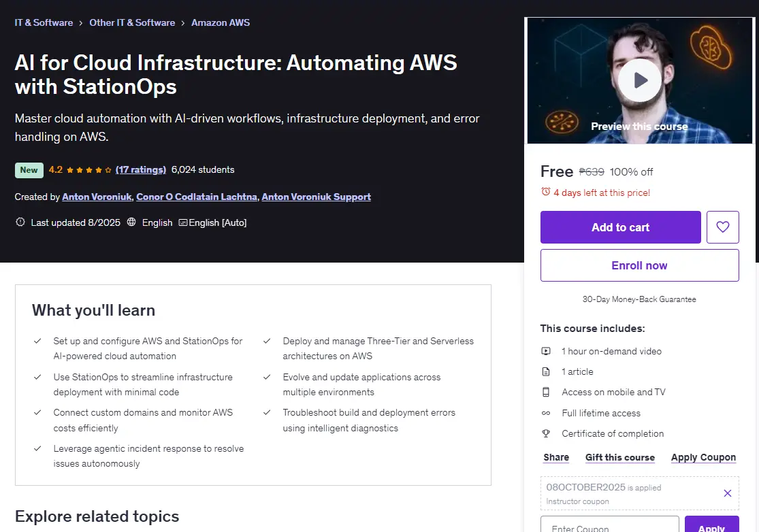Image resolution: width=759 pixels, height=532 pixels.
Task: Play the course preview video
Action: [x=639, y=80]
